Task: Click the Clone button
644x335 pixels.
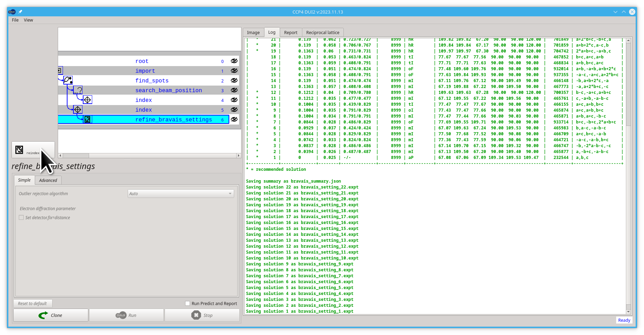Action: coord(51,315)
